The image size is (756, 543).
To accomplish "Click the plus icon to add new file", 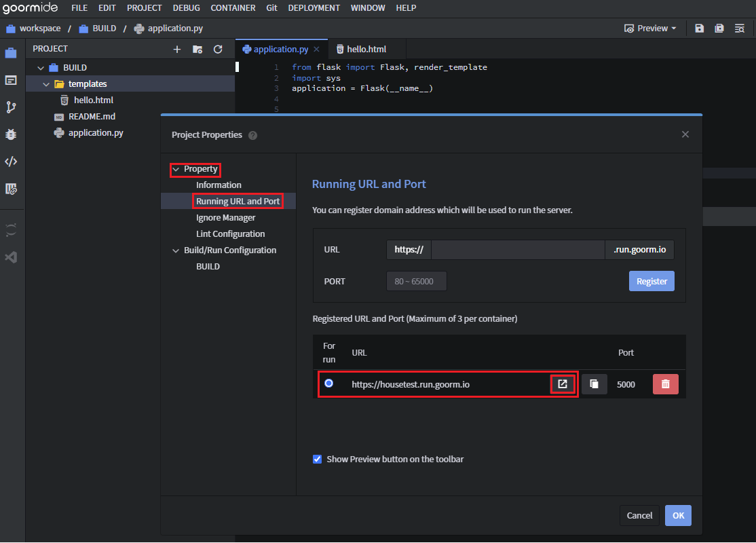I will click(x=177, y=49).
